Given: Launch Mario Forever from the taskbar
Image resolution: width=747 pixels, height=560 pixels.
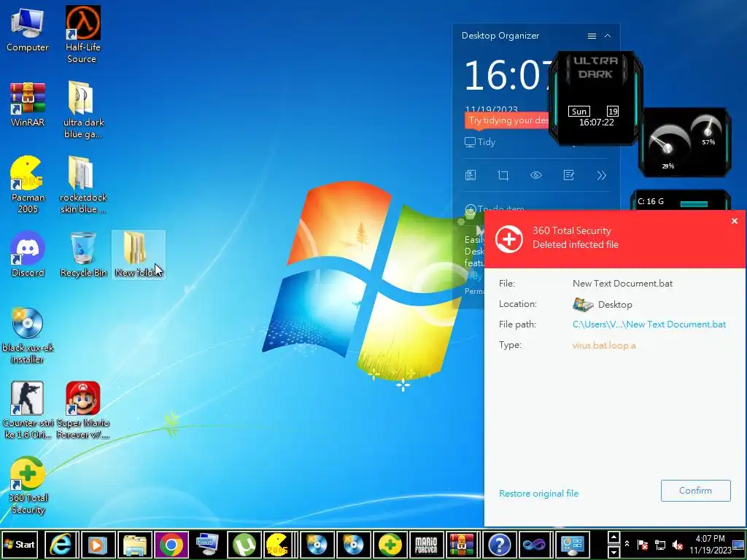Looking at the screenshot, I should (426, 544).
